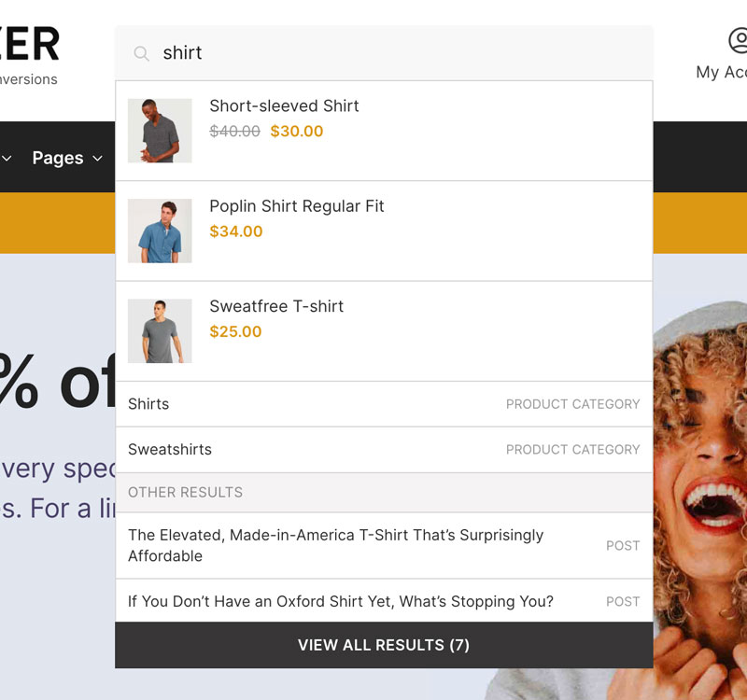747x700 pixels.
Task: Open Poplin Shirt Regular Fit thumbnail
Action: tap(160, 231)
